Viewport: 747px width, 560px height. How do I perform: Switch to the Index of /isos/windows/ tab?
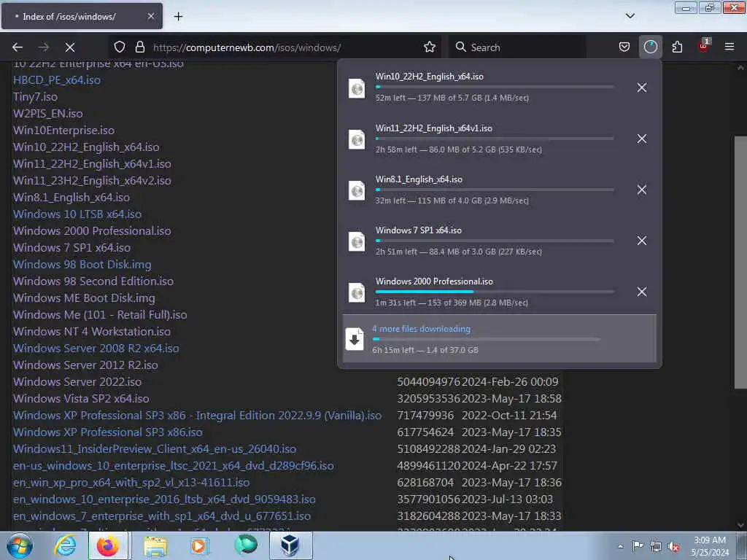pos(82,16)
